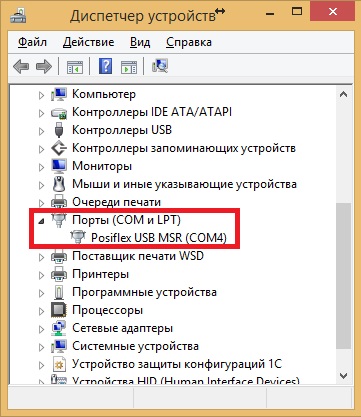Expand the Системные устройства node
361x417 pixels.
[41, 347]
